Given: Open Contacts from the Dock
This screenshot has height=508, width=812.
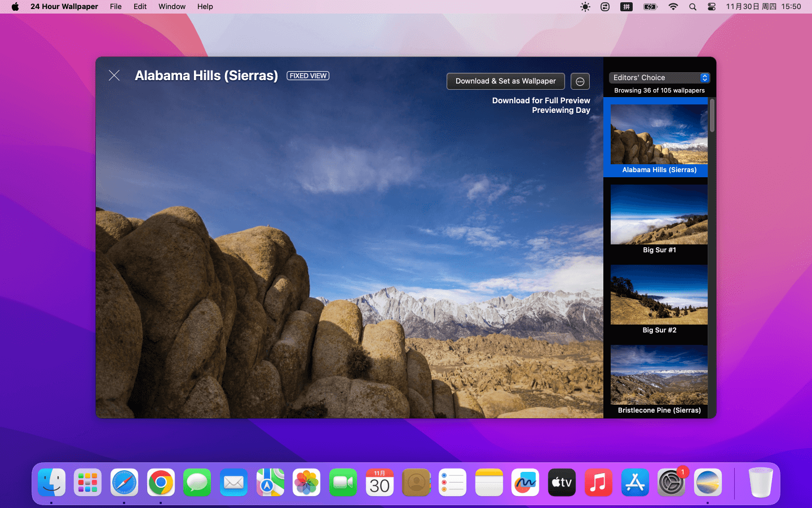Looking at the screenshot, I should point(416,483).
